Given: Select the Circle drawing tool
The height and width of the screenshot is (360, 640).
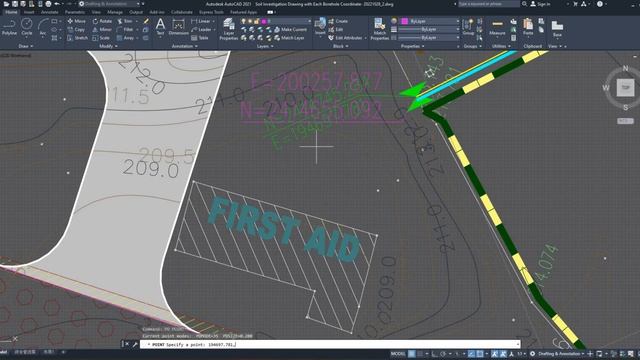Looking at the screenshot, I should pyautogui.click(x=27, y=27).
